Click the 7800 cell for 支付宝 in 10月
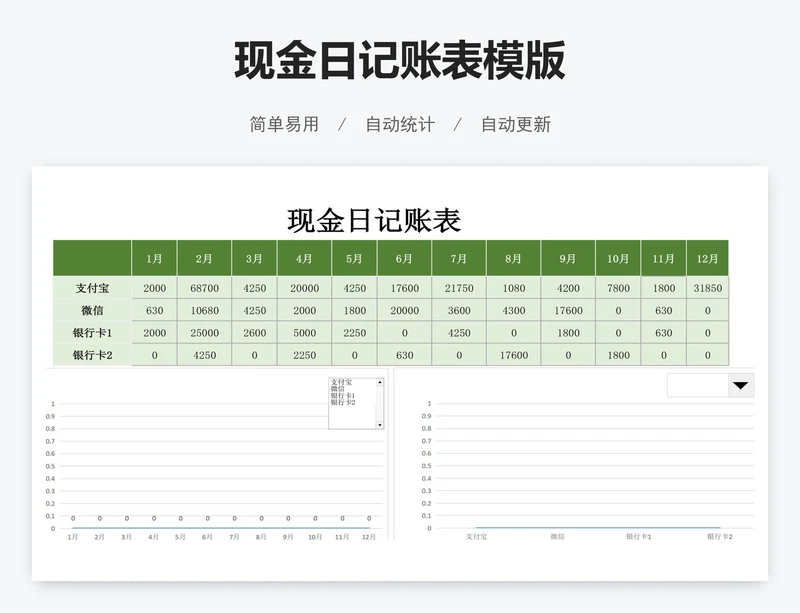Viewport: 800px width, 613px height. [618, 288]
